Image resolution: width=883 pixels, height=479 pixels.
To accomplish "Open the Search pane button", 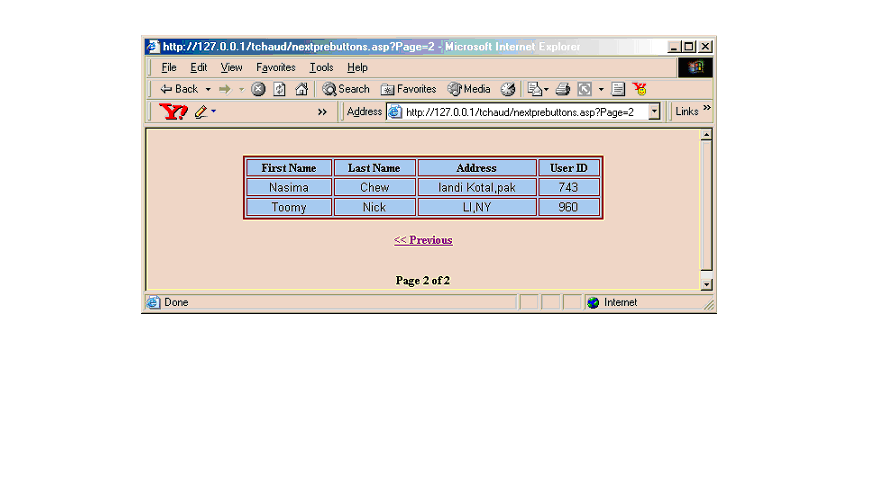I will point(346,89).
